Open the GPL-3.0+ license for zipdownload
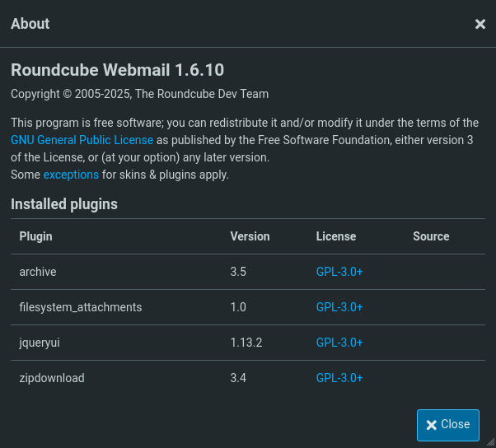Screen dimensions: 496x448 [339, 378]
